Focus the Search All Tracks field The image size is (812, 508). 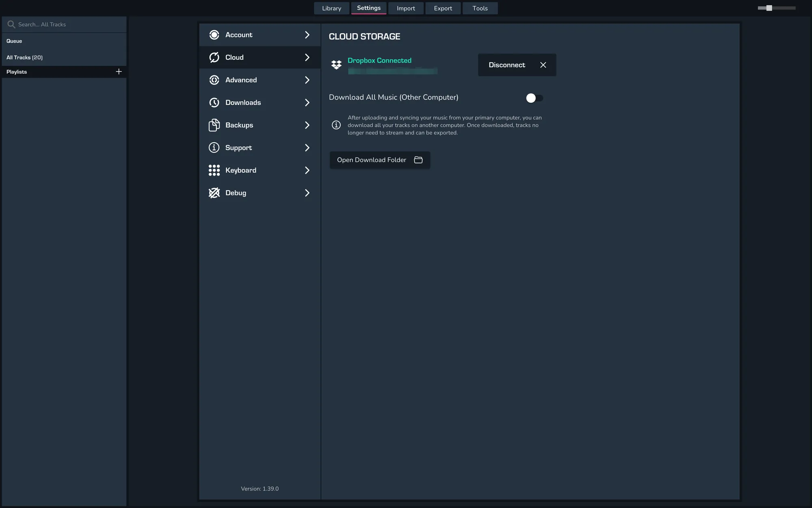click(x=65, y=24)
